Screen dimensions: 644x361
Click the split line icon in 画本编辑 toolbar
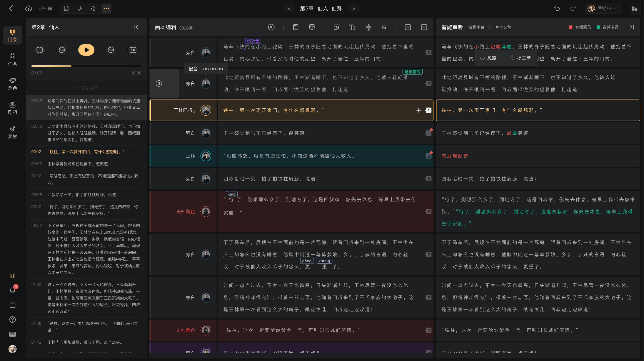click(x=369, y=27)
